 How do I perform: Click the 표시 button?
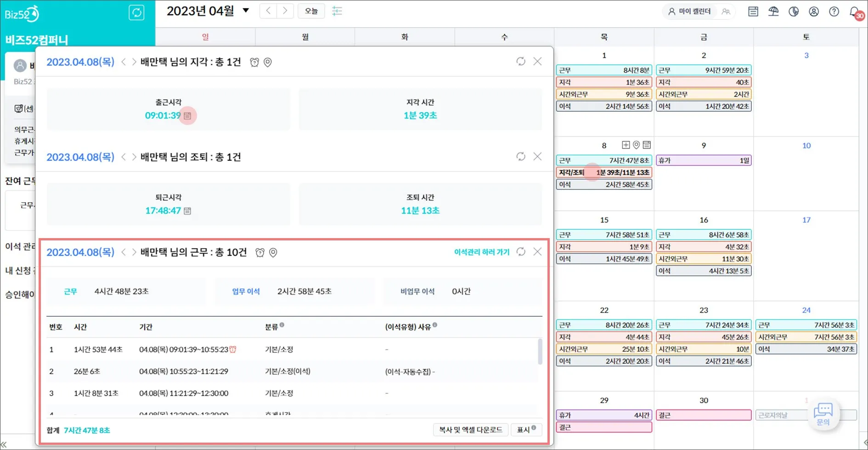526,430
